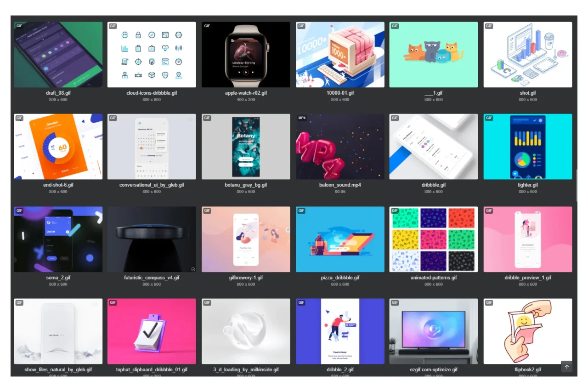Click the GIF badge on draft_08 thumbnail

[19, 26]
